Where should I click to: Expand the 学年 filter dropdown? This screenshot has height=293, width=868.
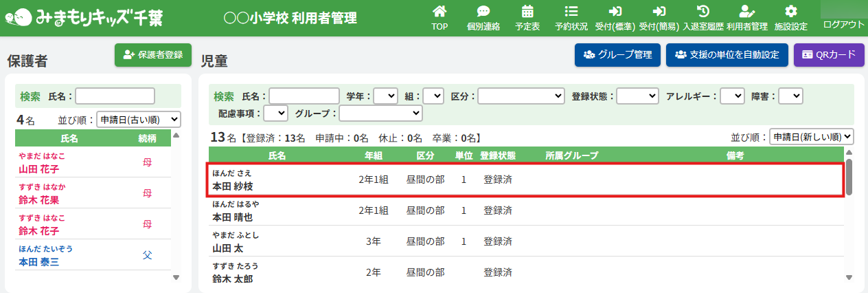point(385,96)
